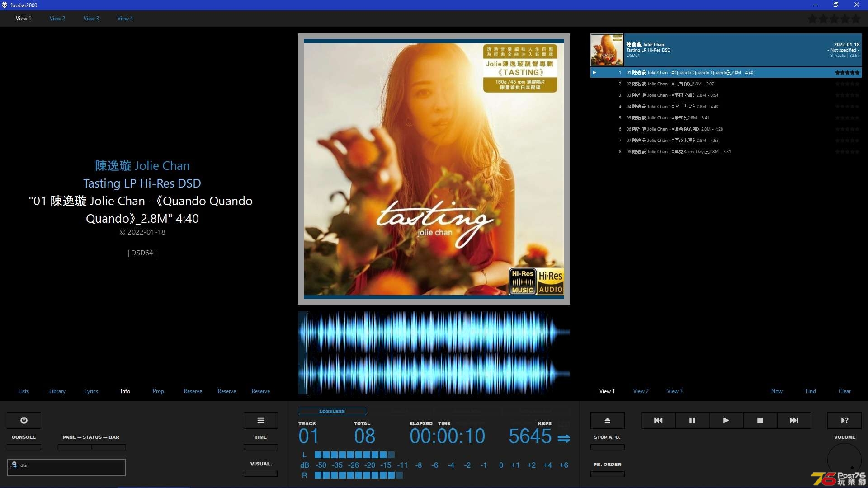Screen dimensions: 868x488
Task: Click the playback order arrow beside 5645 kbps
Action: point(564,438)
